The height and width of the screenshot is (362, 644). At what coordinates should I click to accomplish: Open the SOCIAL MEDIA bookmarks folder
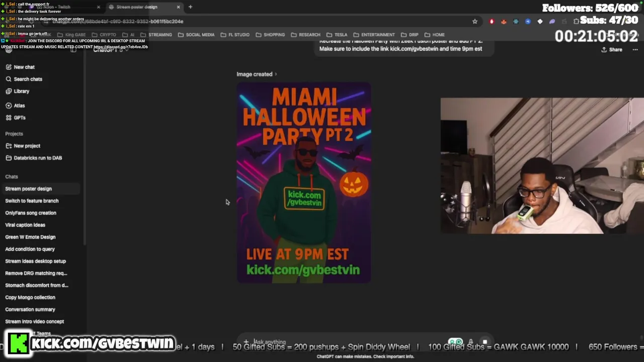coord(196,35)
